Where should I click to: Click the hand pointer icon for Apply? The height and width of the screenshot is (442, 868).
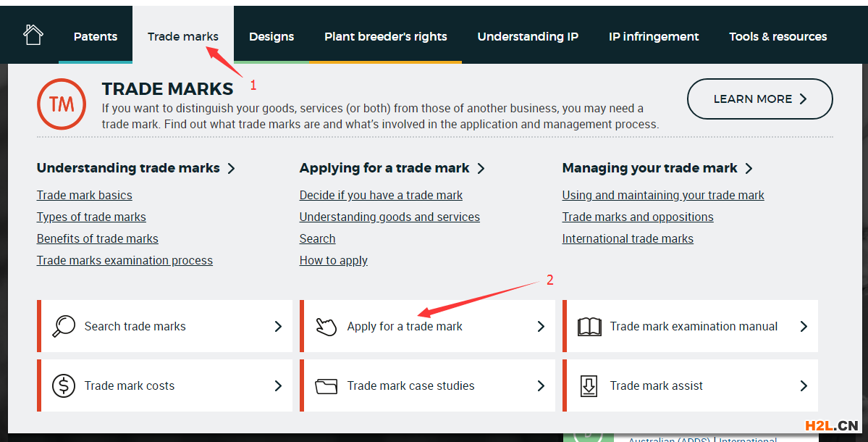[x=326, y=327]
